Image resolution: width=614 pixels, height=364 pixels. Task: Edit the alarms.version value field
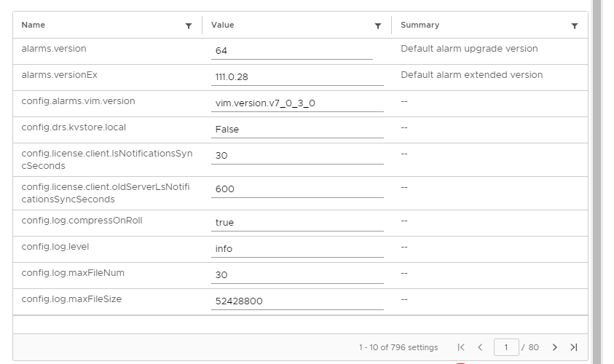(291, 51)
